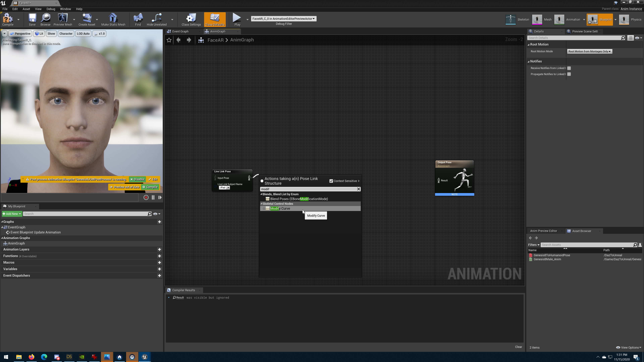The width and height of the screenshot is (644, 362).
Task: Browse to asset in content browser
Action: 45,19
